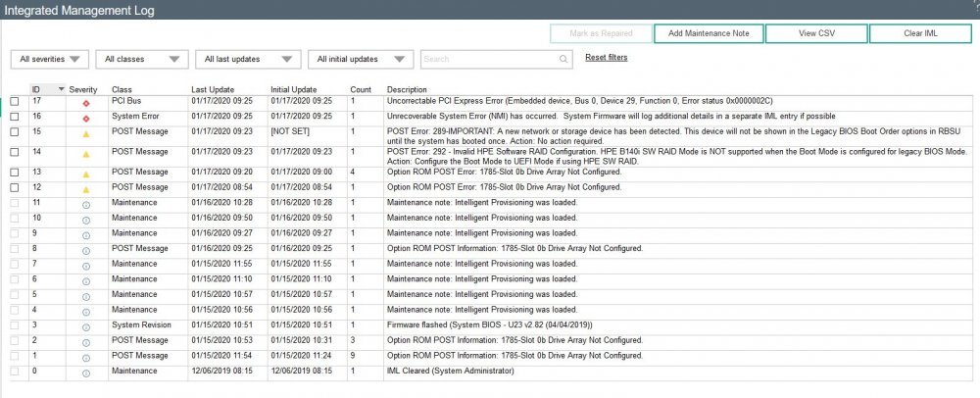Tick the checkbox for entry 8

click(x=15, y=249)
